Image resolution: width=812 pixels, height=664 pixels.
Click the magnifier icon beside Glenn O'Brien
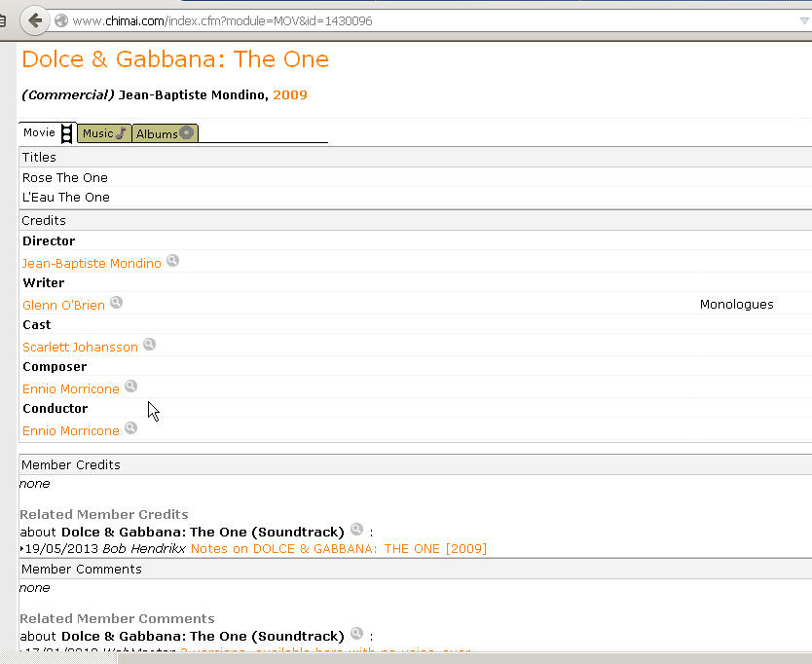[x=117, y=303]
